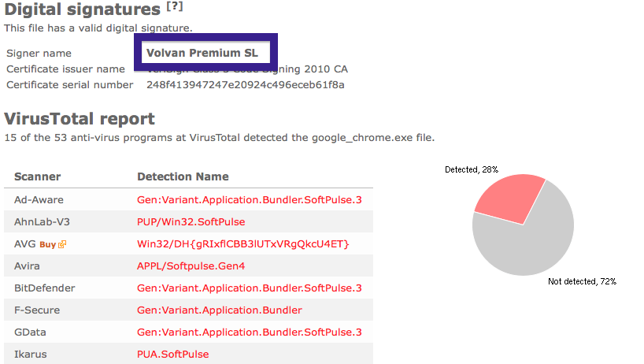Click the Avira scanner name
This screenshot has width=644, height=364.
click(27, 266)
